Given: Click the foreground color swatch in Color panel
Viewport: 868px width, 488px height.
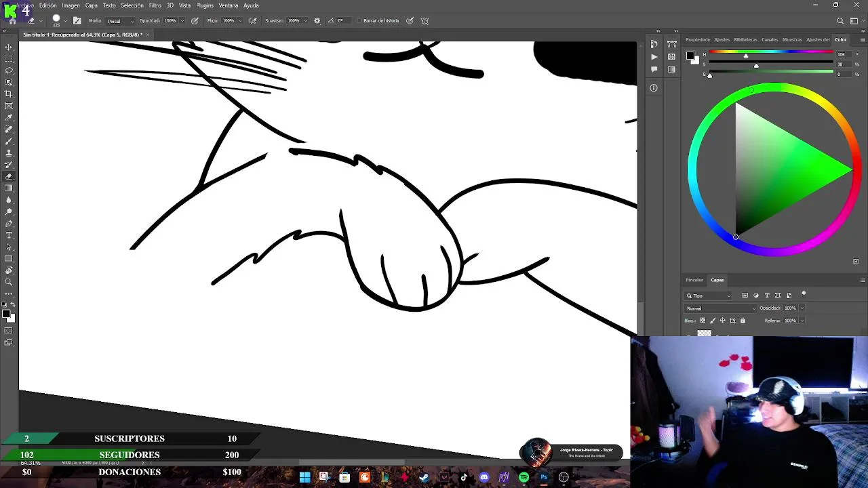Looking at the screenshot, I should [689, 56].
